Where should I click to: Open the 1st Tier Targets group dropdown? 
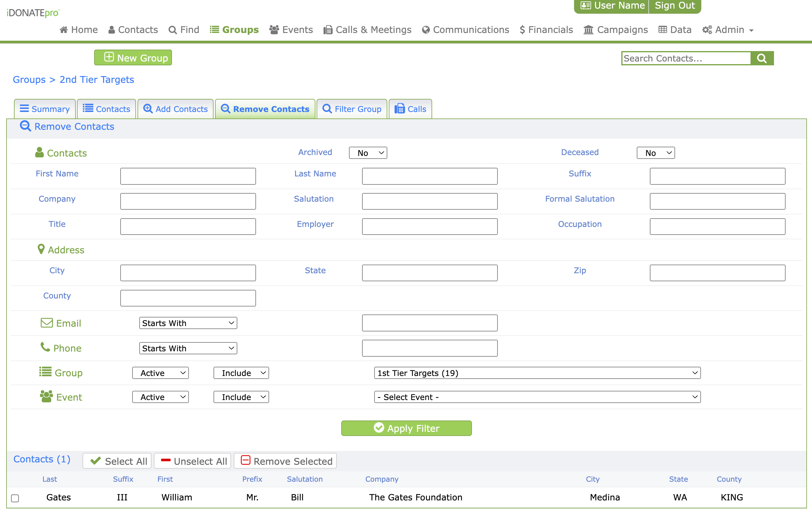click(537, 373)
